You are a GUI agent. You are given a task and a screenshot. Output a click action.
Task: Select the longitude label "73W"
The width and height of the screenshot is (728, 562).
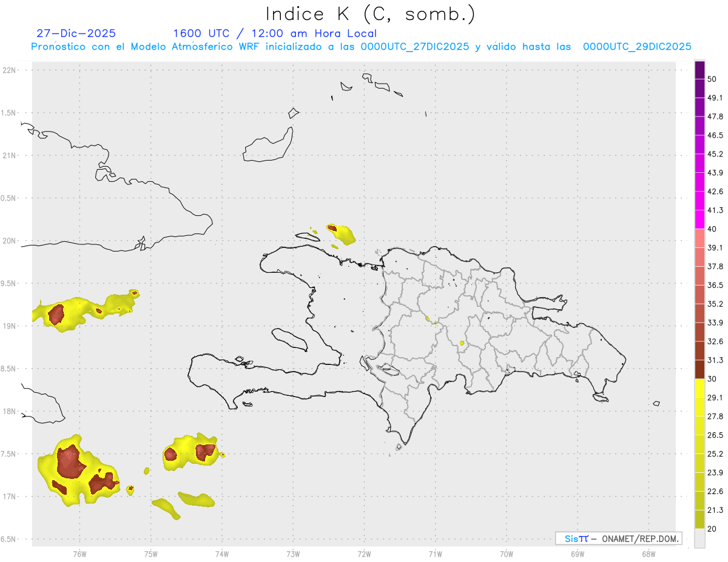click(x=293, y=554)
